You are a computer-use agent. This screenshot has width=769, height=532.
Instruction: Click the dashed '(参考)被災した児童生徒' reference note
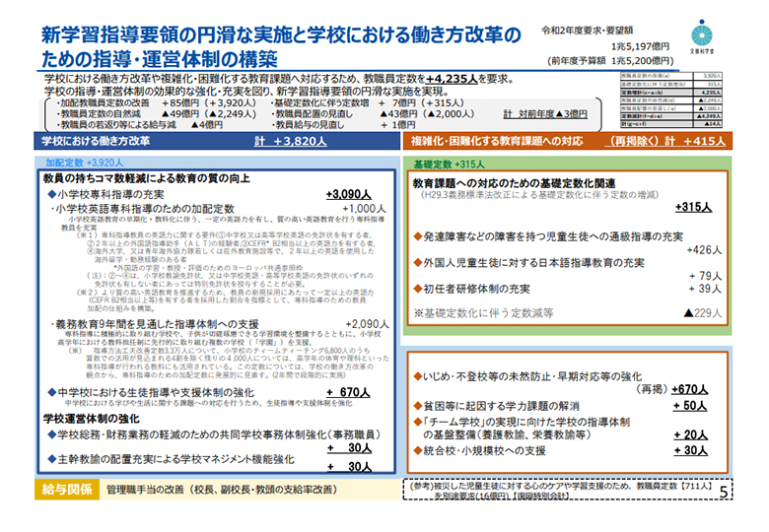click(x=568, y=490)
